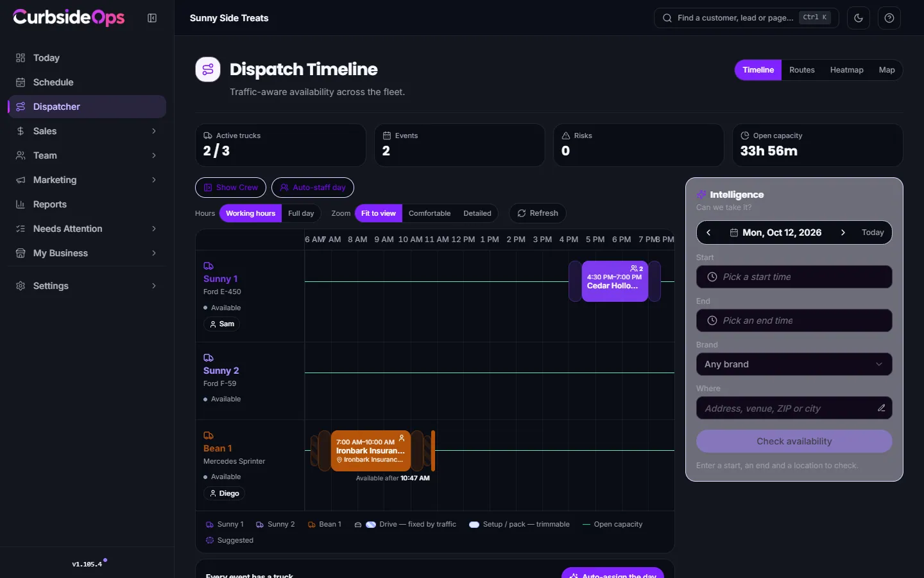
Task: Set zoom to Detailed
Action: (x=477, y=213)
